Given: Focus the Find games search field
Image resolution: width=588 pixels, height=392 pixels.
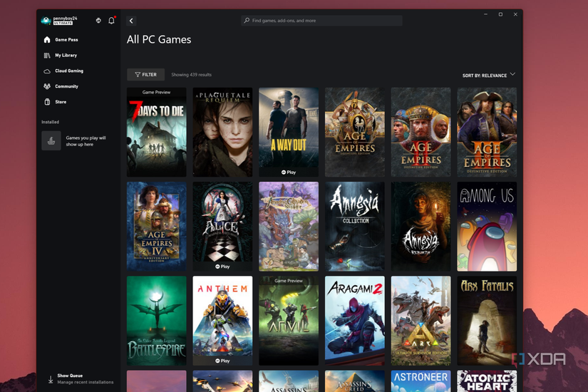Looking at the screenshot, I should (x=321, y=21).
